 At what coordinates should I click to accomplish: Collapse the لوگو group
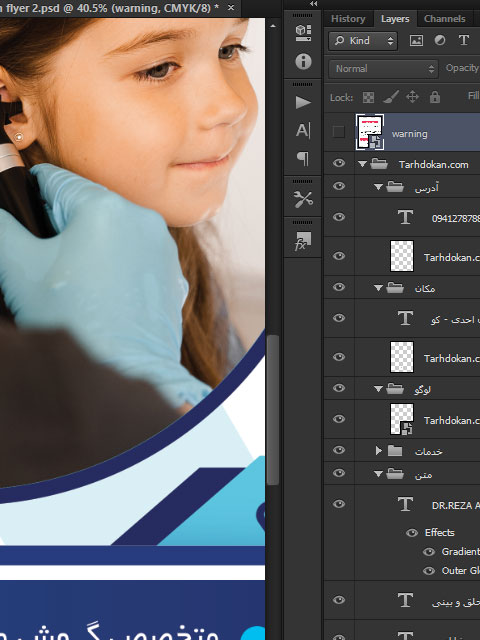(378, 389)
